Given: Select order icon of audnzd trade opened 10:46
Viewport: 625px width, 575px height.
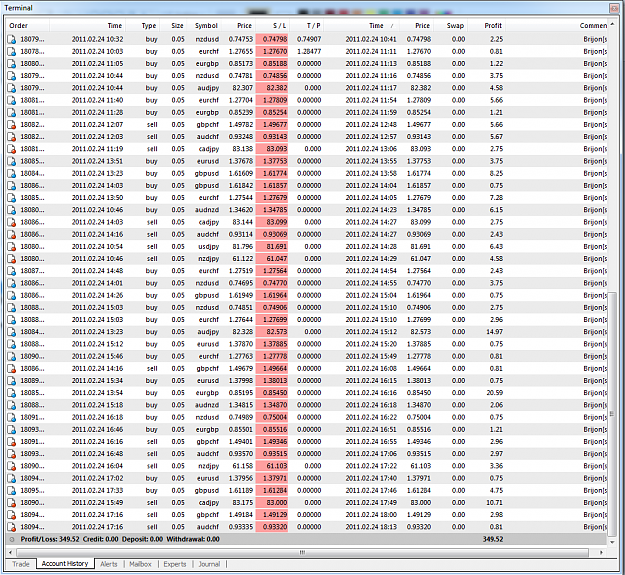Looking at the screenshot, I should point(12,210).
